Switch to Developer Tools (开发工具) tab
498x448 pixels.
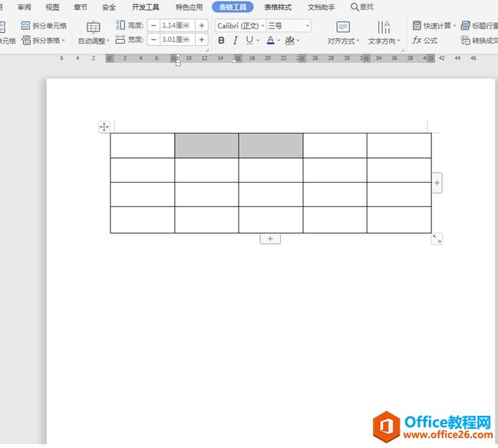(146, 7)
